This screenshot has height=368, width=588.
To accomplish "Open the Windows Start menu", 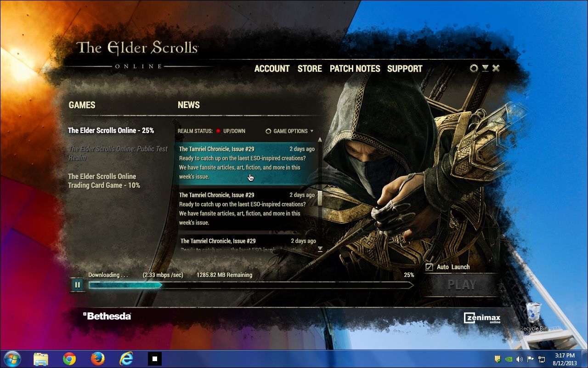I will [x=12, y=359].
